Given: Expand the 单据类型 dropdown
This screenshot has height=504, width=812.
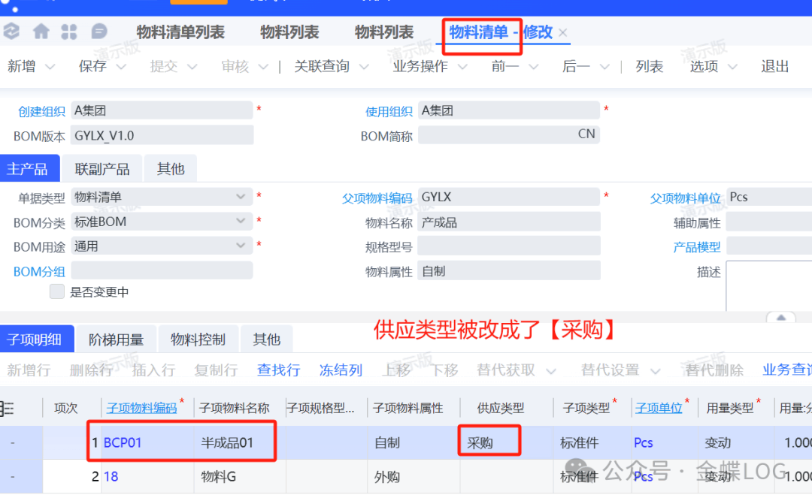Looking at the screenshot, I should [241, 197].
